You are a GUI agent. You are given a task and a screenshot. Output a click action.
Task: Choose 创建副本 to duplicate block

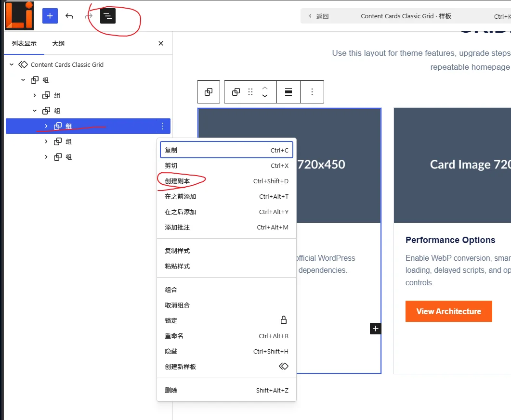click(x=226, y=181)
